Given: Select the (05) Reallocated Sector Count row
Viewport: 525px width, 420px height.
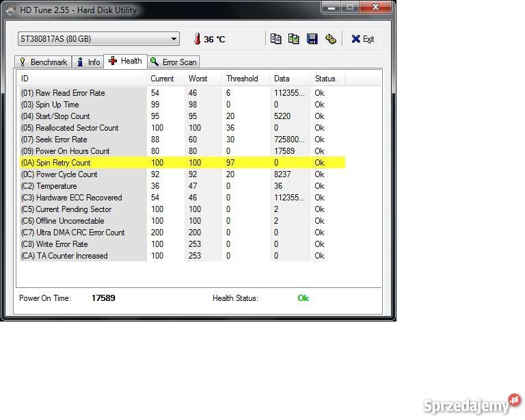Looking at the screenshot, I should (x=183, y=128).
